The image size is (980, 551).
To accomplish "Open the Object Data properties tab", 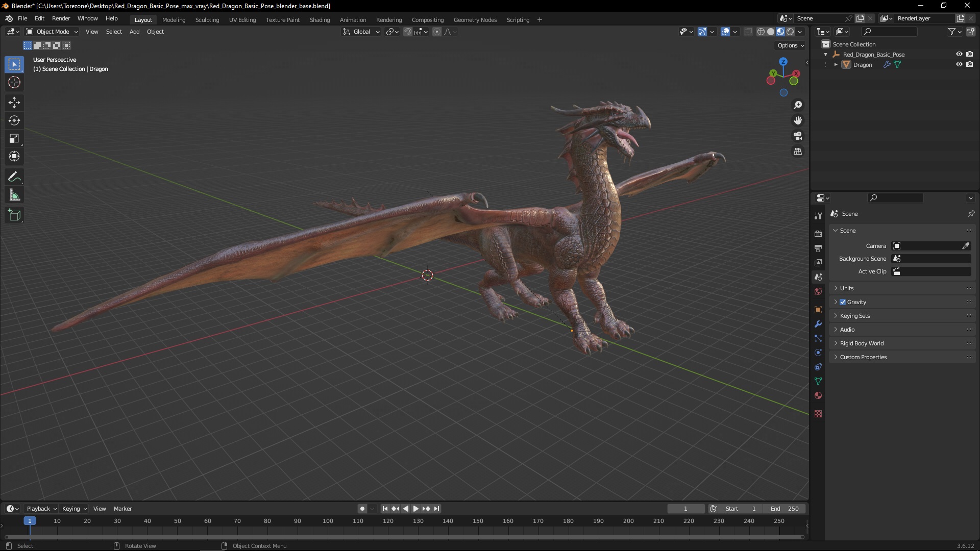I will 818,381.
